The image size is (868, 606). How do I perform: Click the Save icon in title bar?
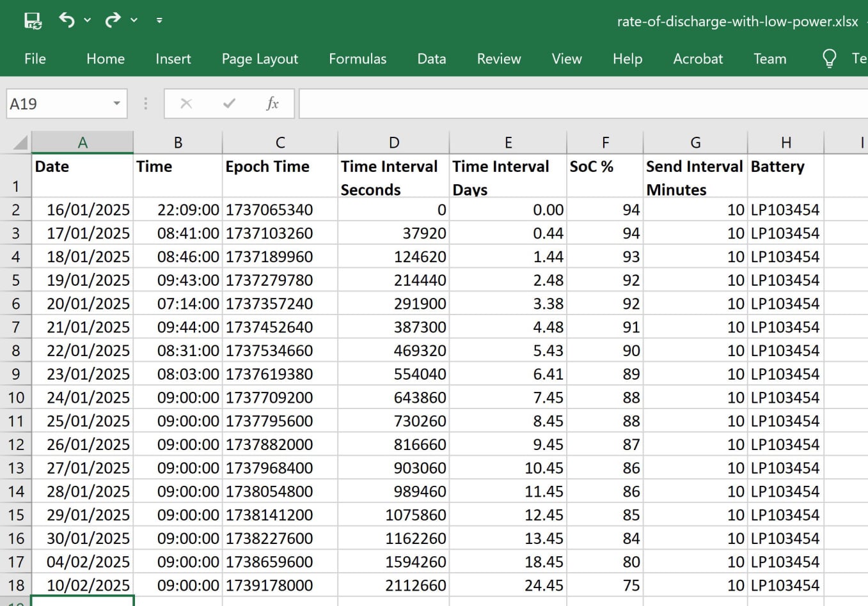point(33,20)
